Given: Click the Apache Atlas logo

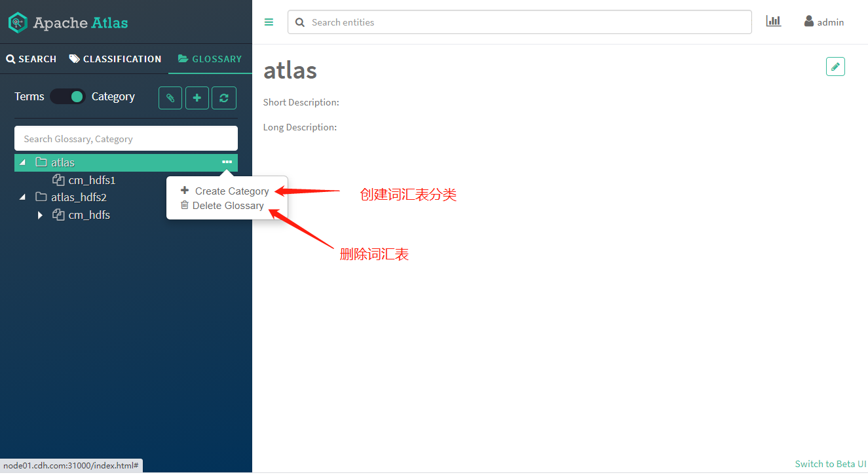Looking at the screenshot, I should (68, 23).
